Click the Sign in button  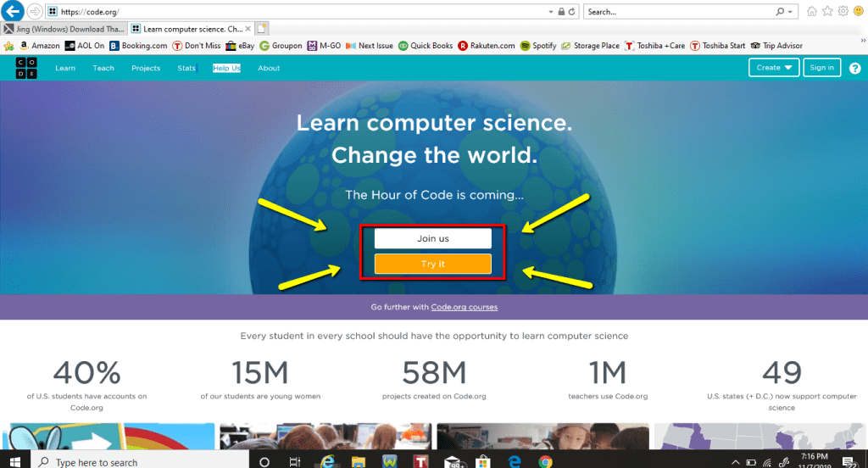(821, 68)
